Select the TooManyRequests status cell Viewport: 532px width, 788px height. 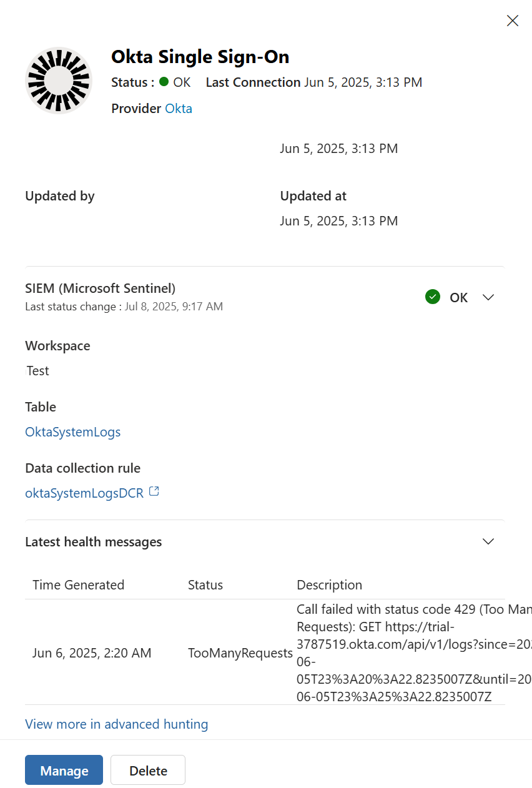240,653
